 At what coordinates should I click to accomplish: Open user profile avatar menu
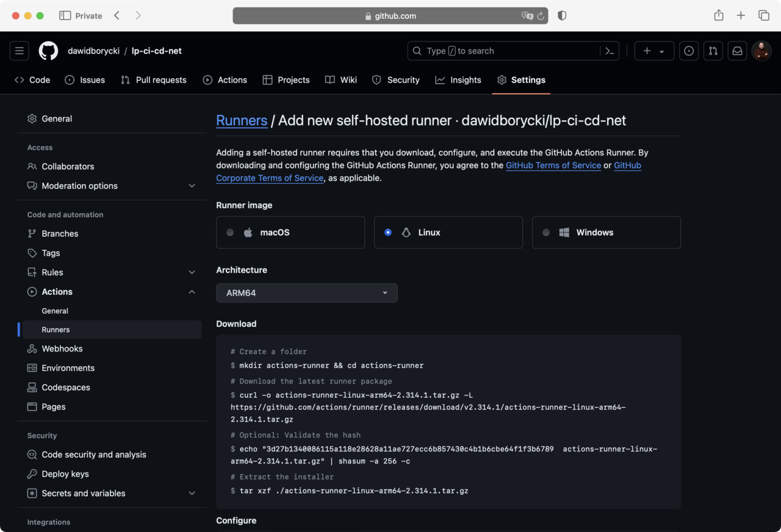tap(761, 51)
